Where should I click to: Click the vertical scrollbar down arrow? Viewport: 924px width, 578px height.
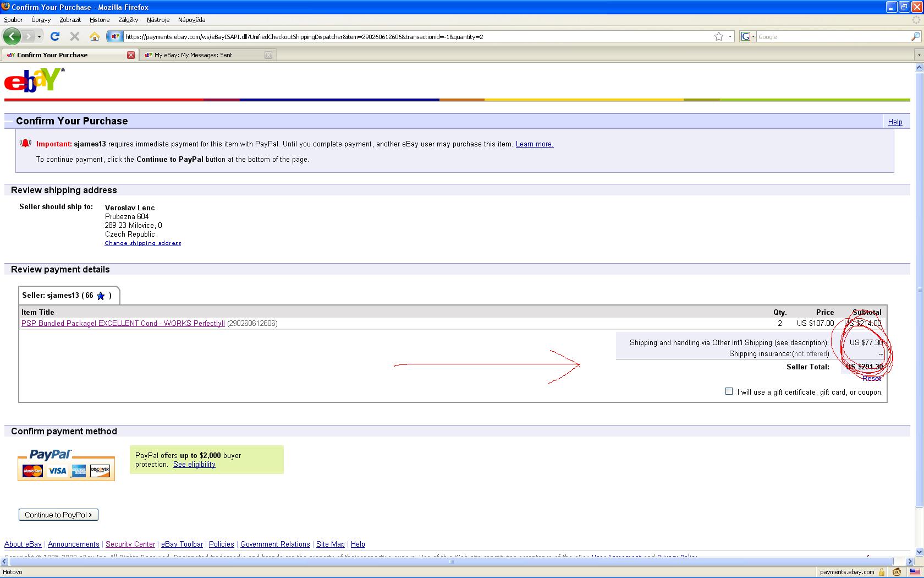[x=919, y=552]
